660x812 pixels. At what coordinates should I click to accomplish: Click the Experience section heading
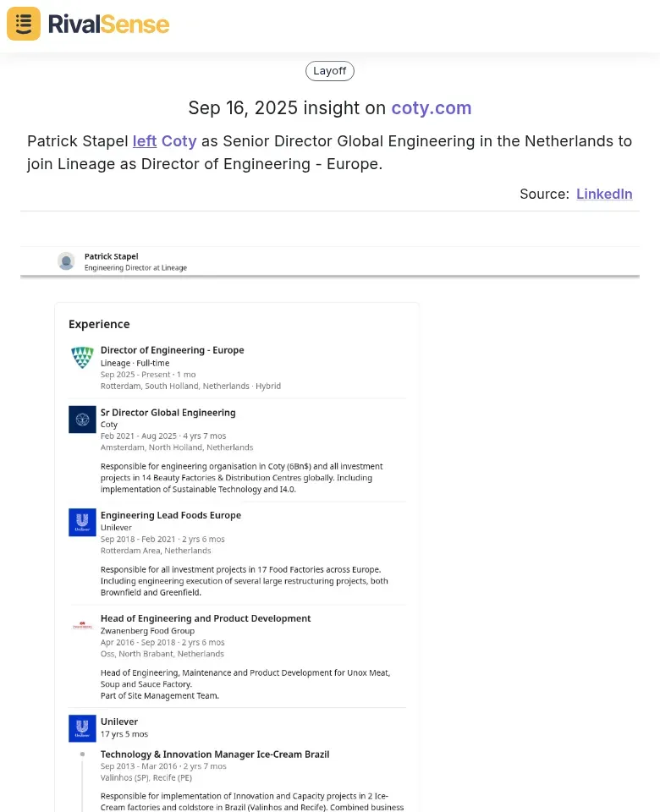(x=99, y=324)
